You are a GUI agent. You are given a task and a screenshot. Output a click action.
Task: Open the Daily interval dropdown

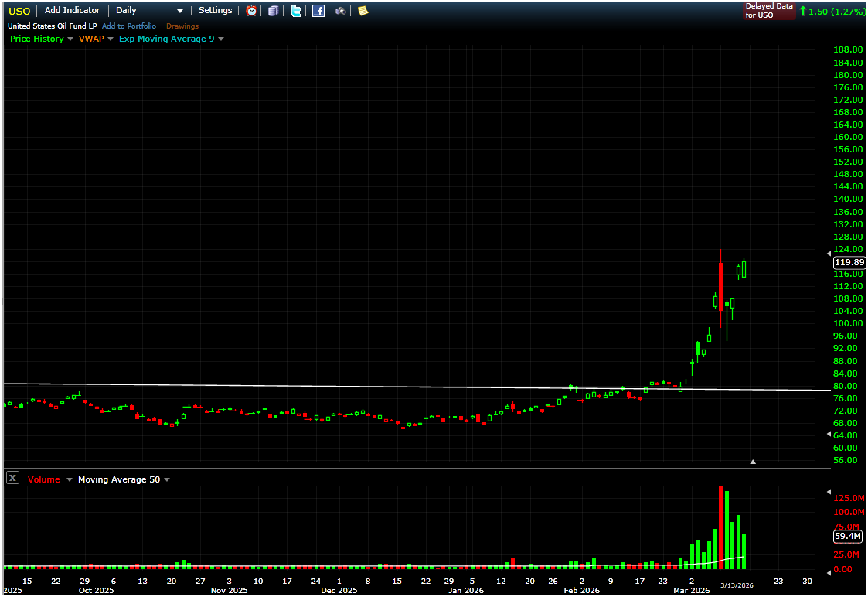(149, 11)
